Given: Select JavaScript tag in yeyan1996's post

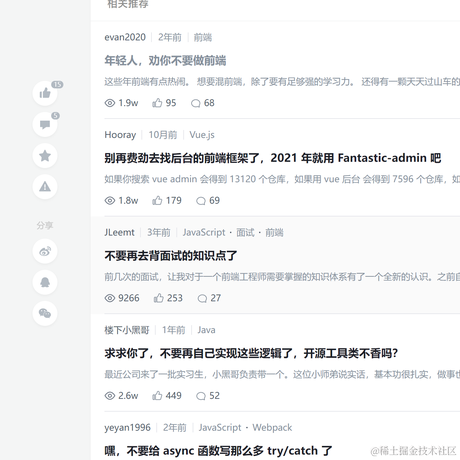Looking at the screenshot, I should point(220,427).
